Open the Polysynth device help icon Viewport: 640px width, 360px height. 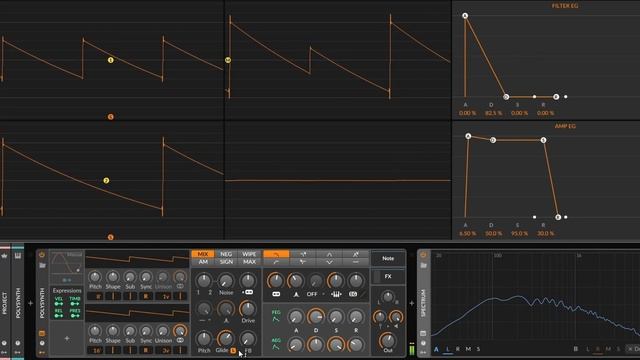pos(42,343)
